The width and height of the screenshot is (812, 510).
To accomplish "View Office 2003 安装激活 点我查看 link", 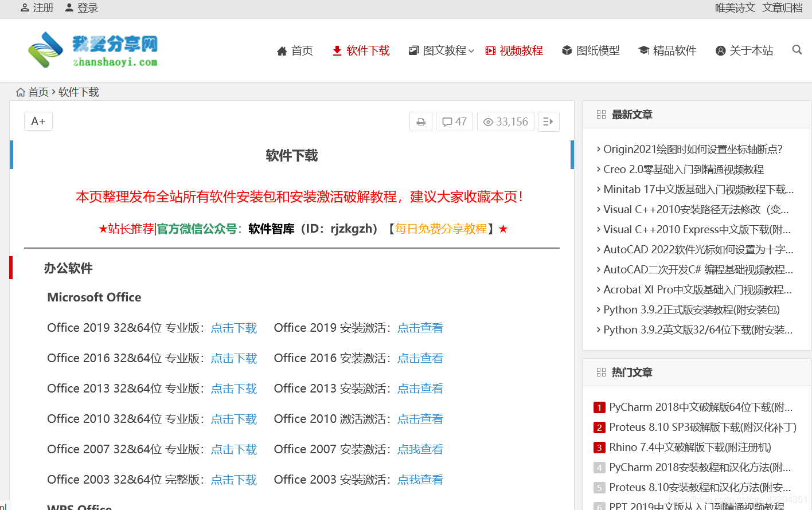I will [x=420, y=480].
